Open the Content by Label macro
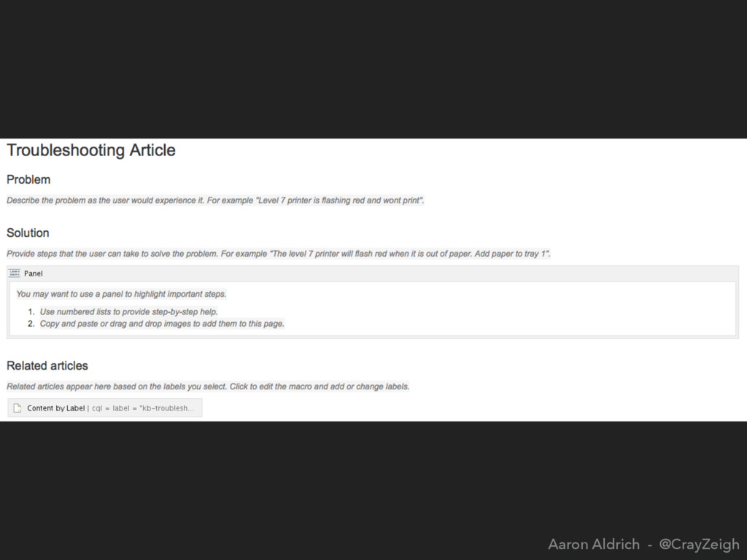The height and width of the screenshot is (560, 747). [105, 408]
